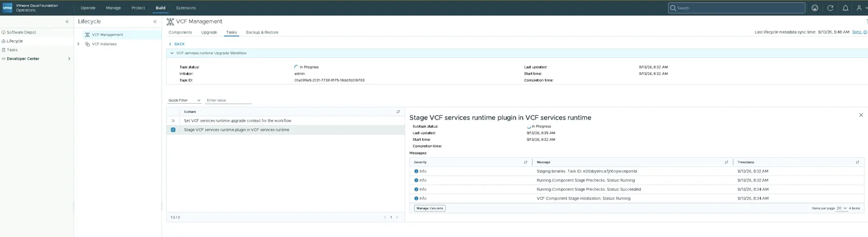The width and height of the screenshot is (868, 237).
Task: Sort messages by Message column
Action: (x=726, y=163)
